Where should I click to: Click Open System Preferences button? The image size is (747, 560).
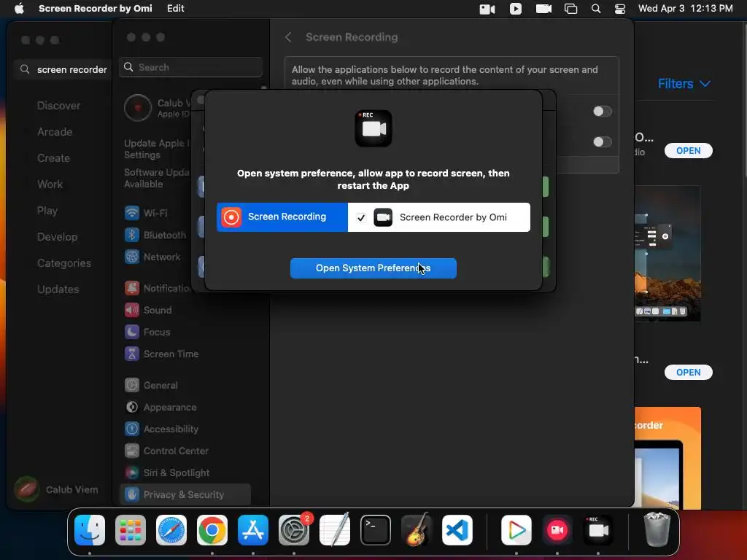(x=373, y=268)
